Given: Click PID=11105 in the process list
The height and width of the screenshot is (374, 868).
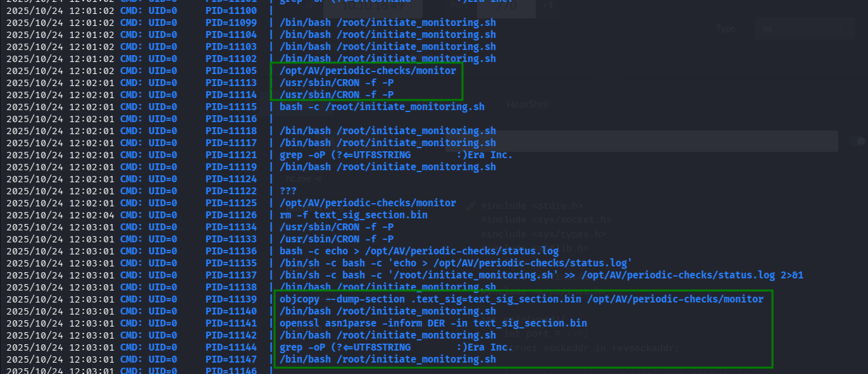Looking at the screenshot, I should point(231,71).
